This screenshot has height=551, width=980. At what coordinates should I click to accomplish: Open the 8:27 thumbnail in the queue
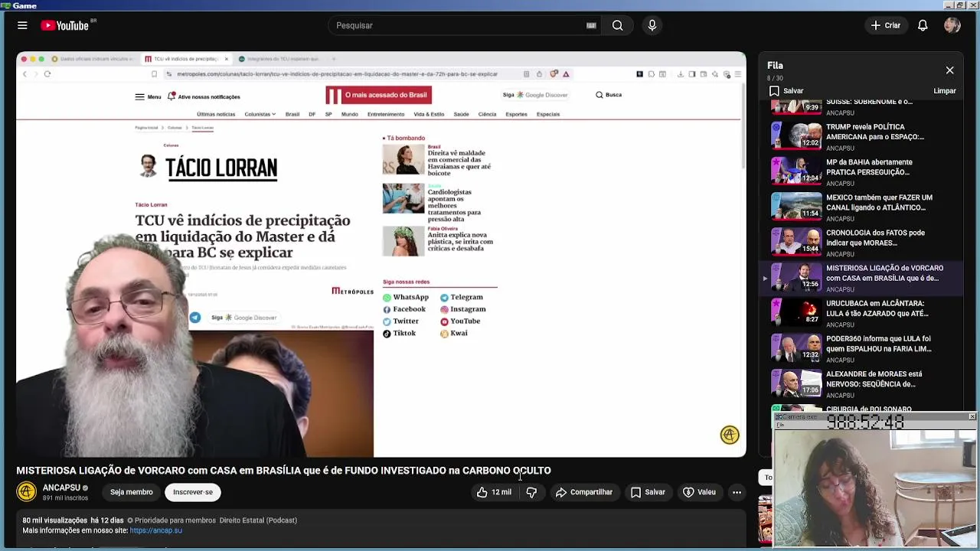click(796, 311)
